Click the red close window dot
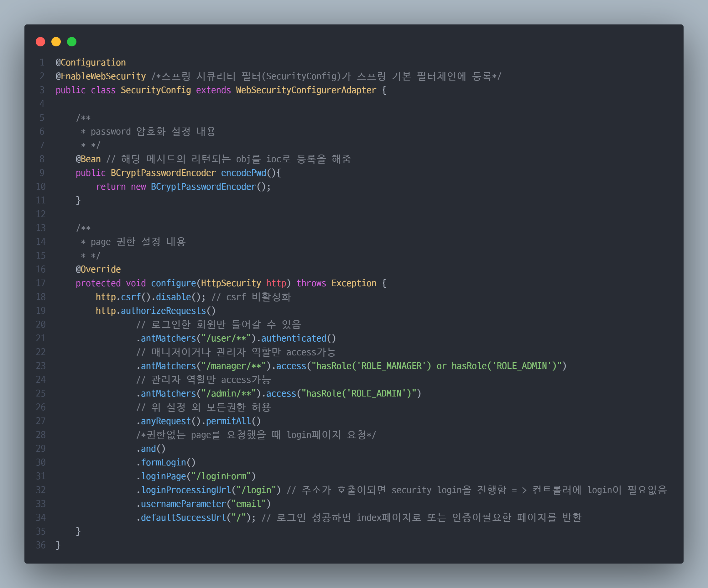 tap(40, 42)
